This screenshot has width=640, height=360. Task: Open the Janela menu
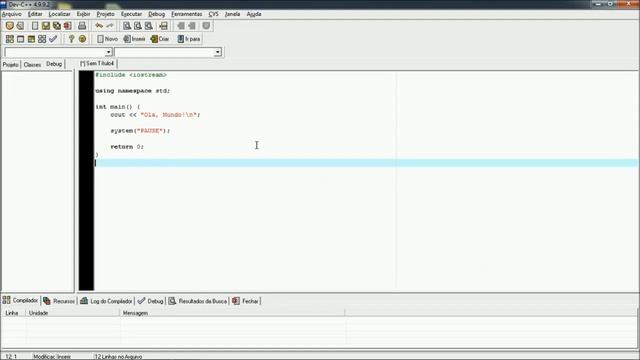[x=232, y=14]
